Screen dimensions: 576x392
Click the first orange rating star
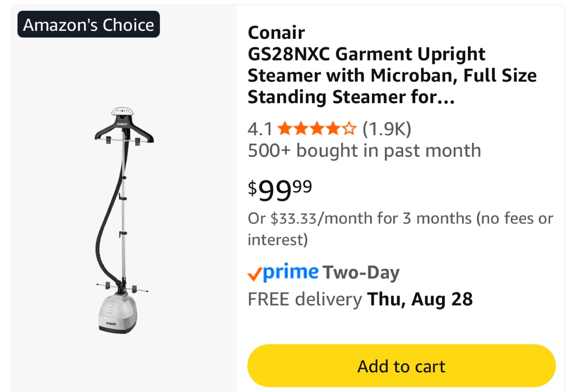pyautogui.click(x=285, y=129)
